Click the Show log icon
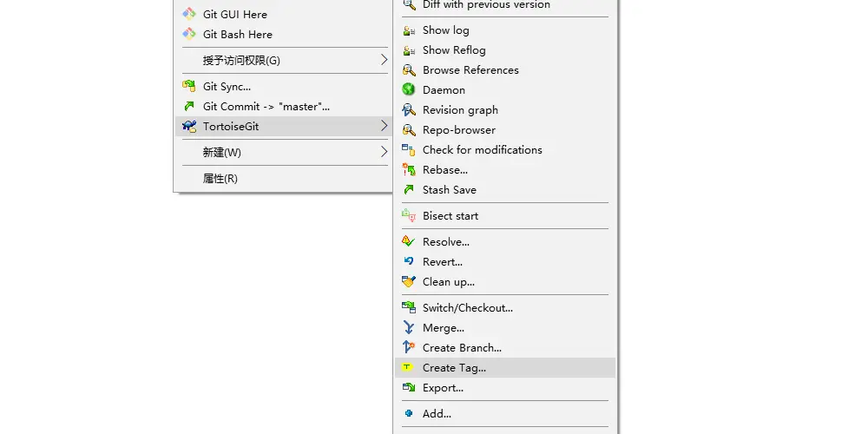 (409, 30)
